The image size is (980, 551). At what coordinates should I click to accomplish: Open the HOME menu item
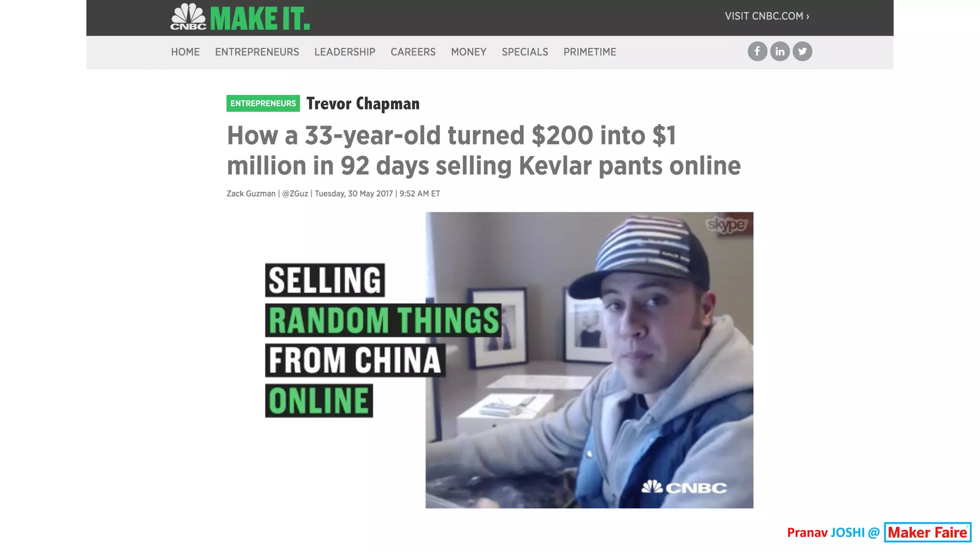[x=185, y=52]
